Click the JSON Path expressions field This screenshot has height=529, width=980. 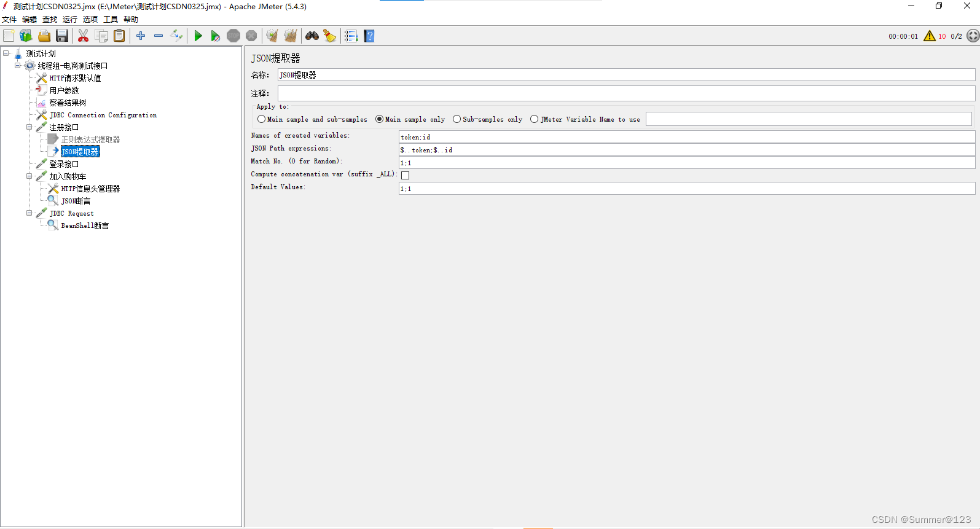(x=687, y=149)
